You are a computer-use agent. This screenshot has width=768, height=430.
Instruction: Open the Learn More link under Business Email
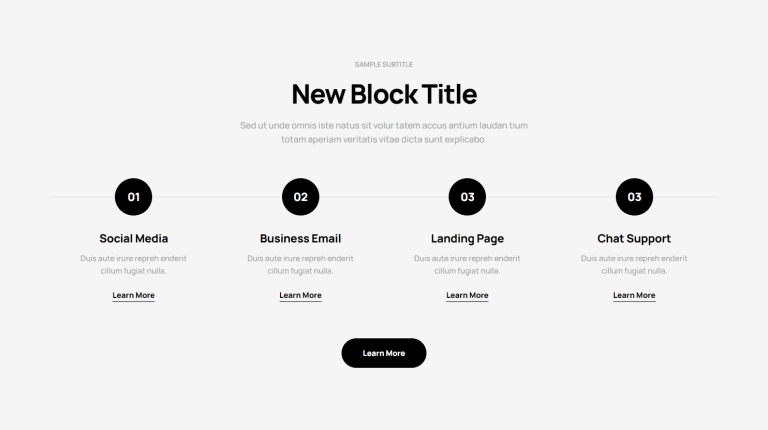(300, 295)
